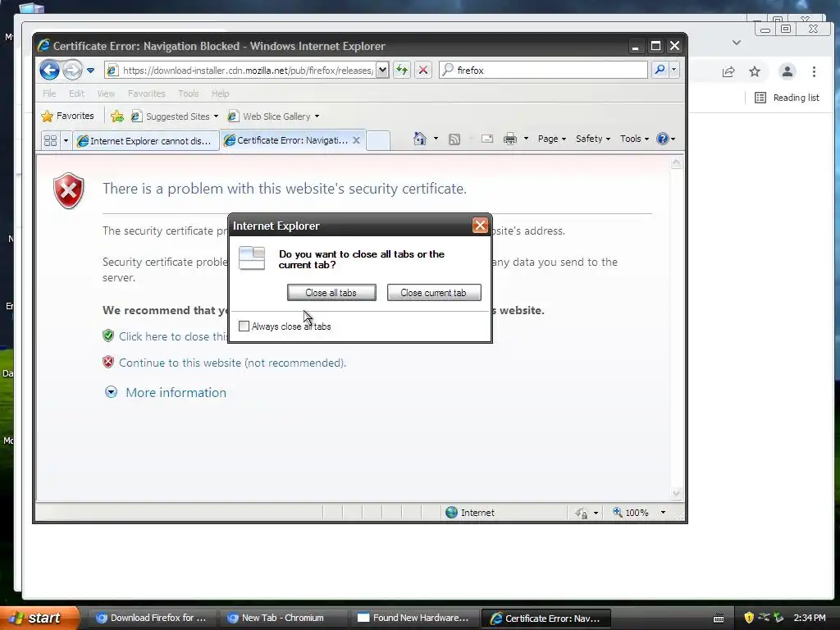
Task: Click the Forward navigation arrow in Internet Explorer
Action: pyautogui.click(x=72, y=70)
